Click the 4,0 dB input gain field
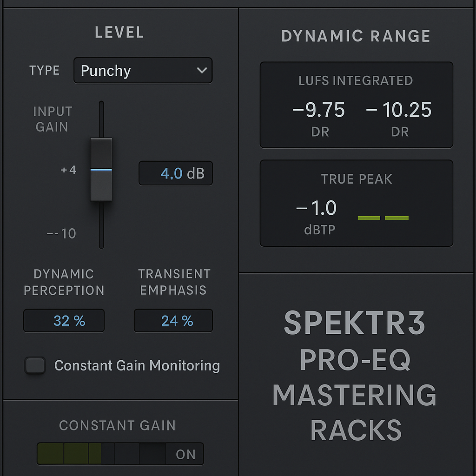The height and width of the screenshot is (476, 476). tap(176, 174)
